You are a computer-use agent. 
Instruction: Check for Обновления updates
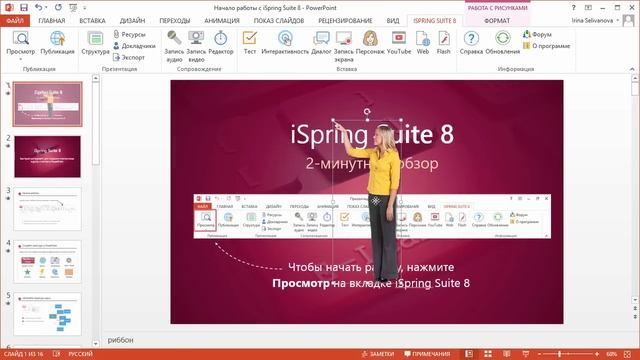[x=502, y=38]
